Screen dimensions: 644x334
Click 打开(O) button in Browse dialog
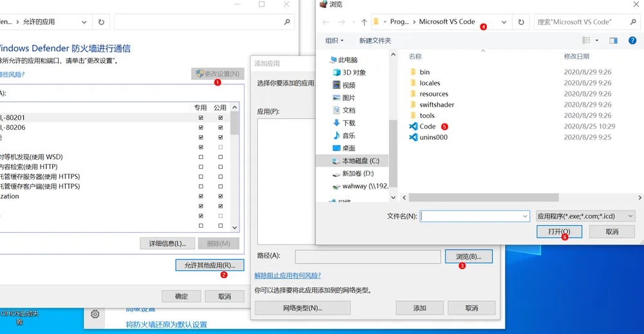point(559,232)
